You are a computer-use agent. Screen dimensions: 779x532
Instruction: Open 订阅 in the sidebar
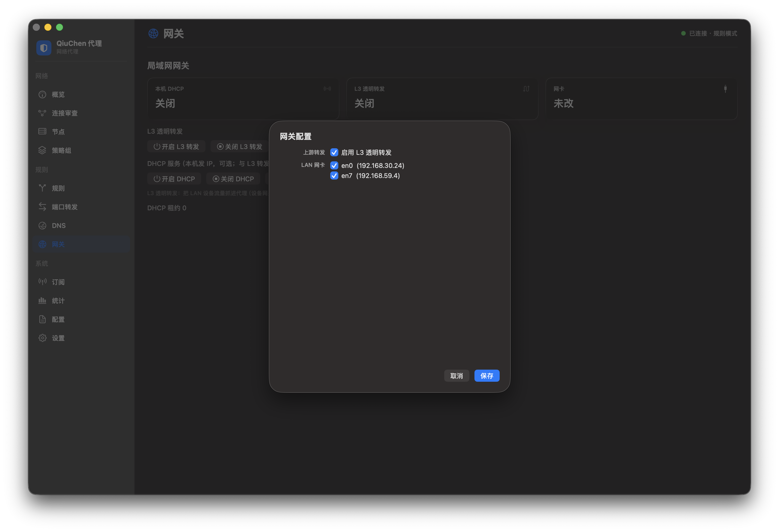(x=81, y=282)
